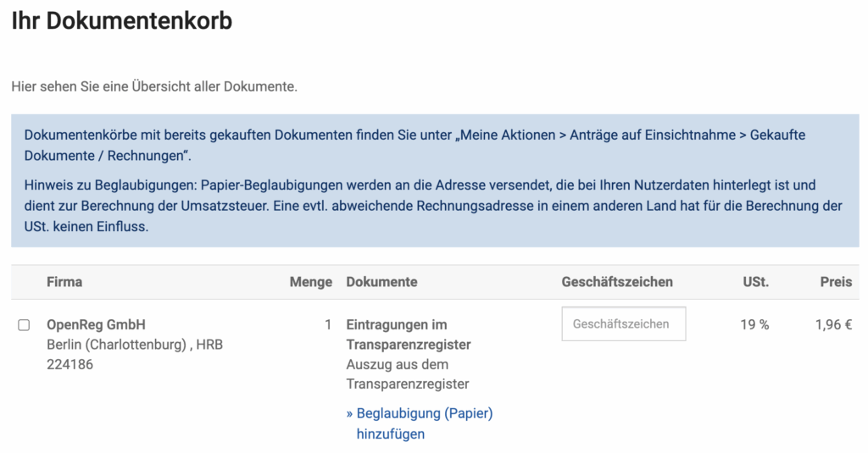Click the quantity value 1 in the Menge column

point(328,324)
